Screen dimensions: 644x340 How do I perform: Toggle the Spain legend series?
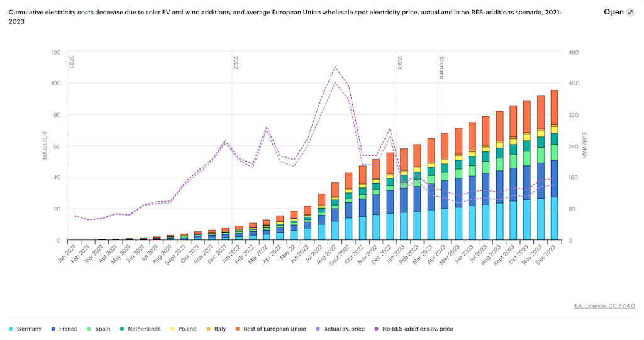[99, 329]
